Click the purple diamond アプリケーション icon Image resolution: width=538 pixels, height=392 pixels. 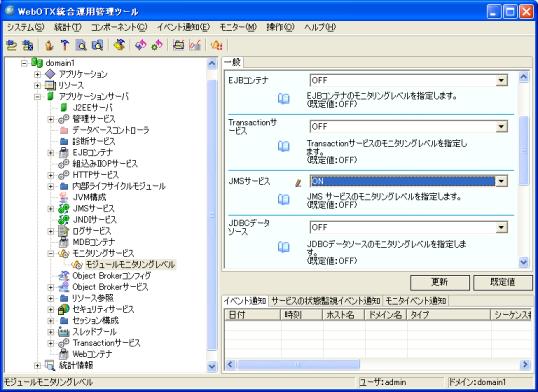50,74
